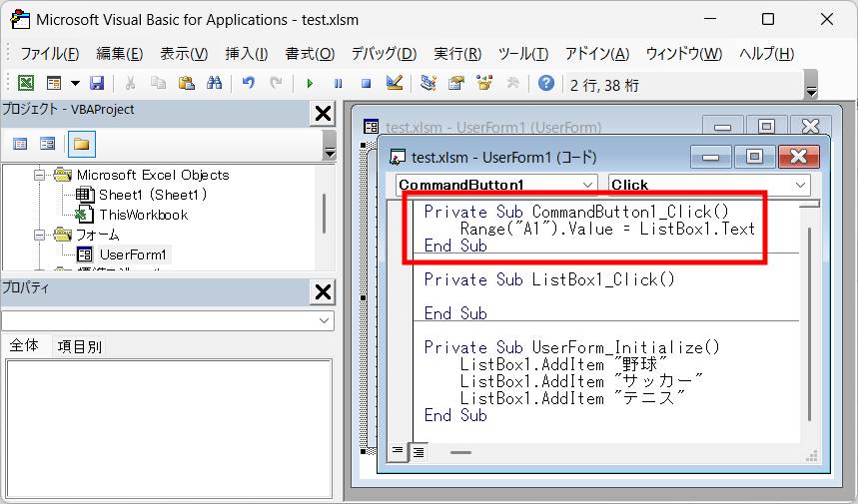Open Object Browser toolbar icon

[484, 83]
